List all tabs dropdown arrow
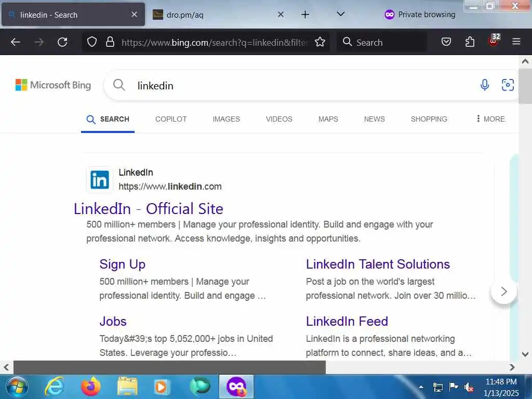This screenshot has height=399, width=532. tap(341, 14)
